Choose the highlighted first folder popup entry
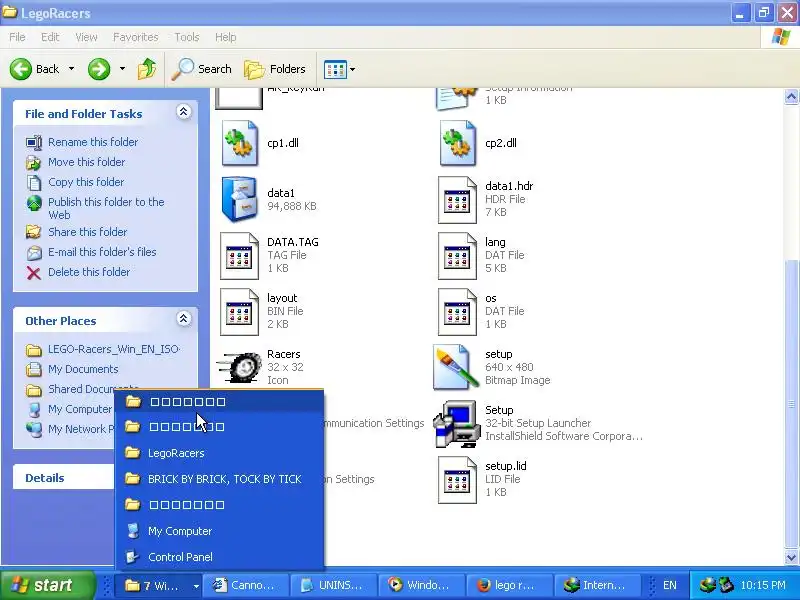Viewport: 800px width, 600px height. pos(219,402)
